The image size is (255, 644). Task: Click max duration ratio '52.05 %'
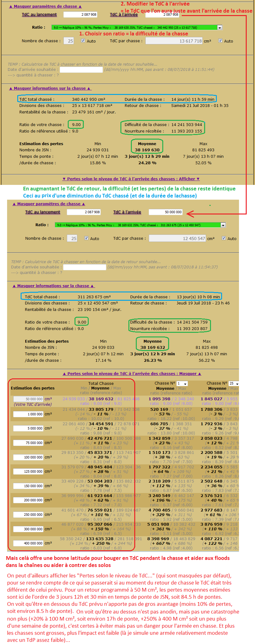203,163
